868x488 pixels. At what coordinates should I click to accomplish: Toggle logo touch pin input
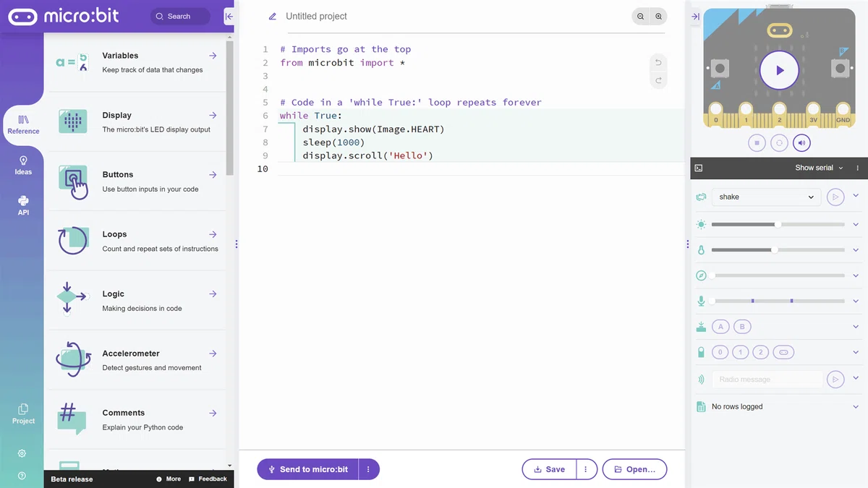(x=784, y=353)
